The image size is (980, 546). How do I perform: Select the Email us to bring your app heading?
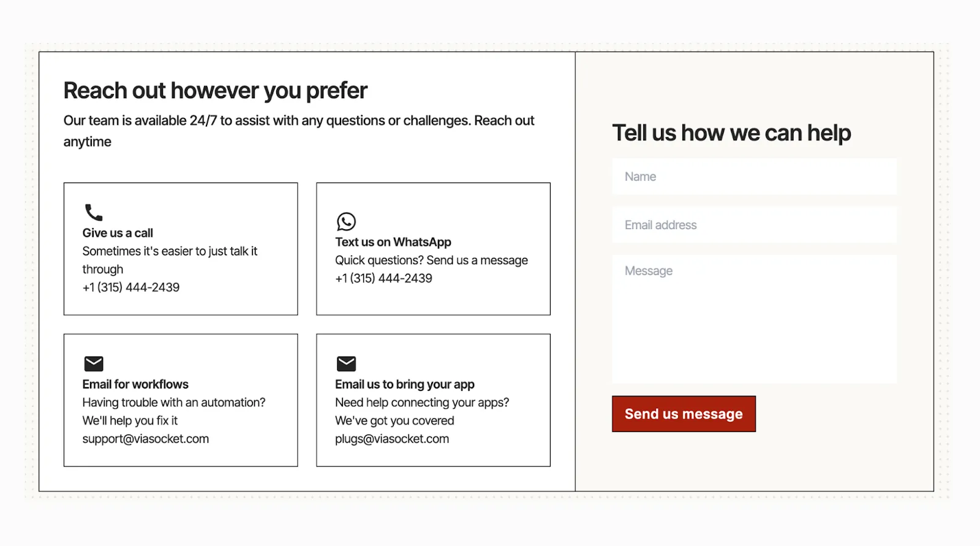405,384
